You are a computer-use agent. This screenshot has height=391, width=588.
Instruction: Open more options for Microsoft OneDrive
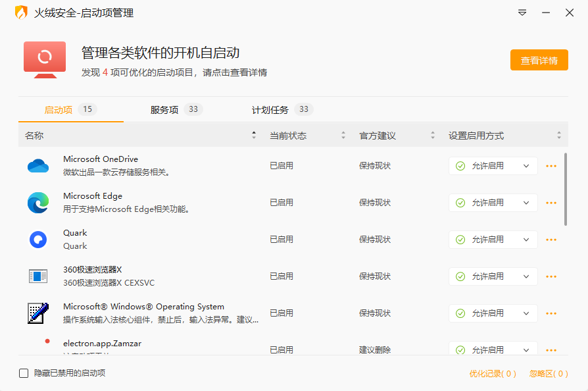[x=551, y=166]
